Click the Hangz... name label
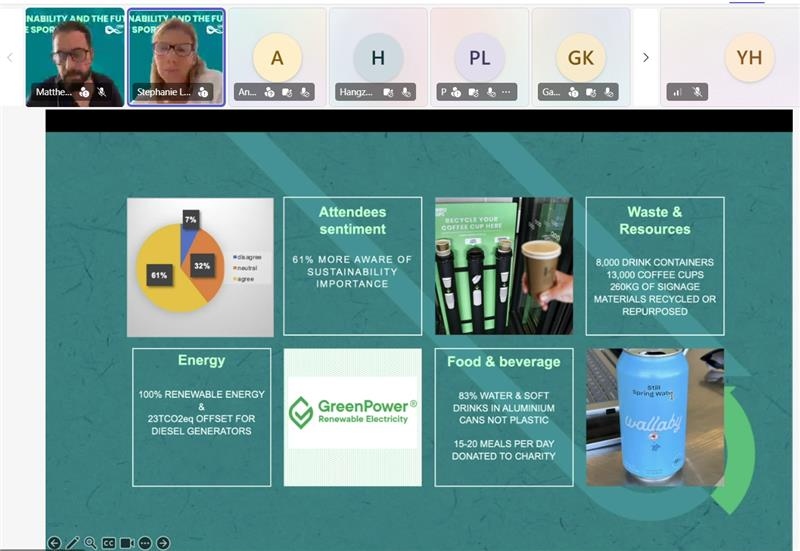Image resolution: width=800 pixels, height=551 pixels. click(356, 92)
